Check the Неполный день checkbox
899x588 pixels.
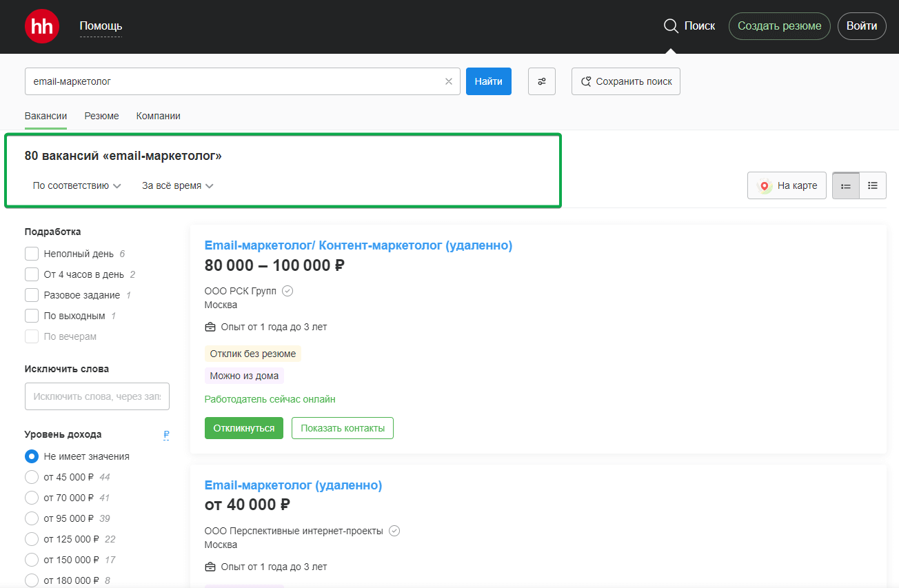pos(32,254)
